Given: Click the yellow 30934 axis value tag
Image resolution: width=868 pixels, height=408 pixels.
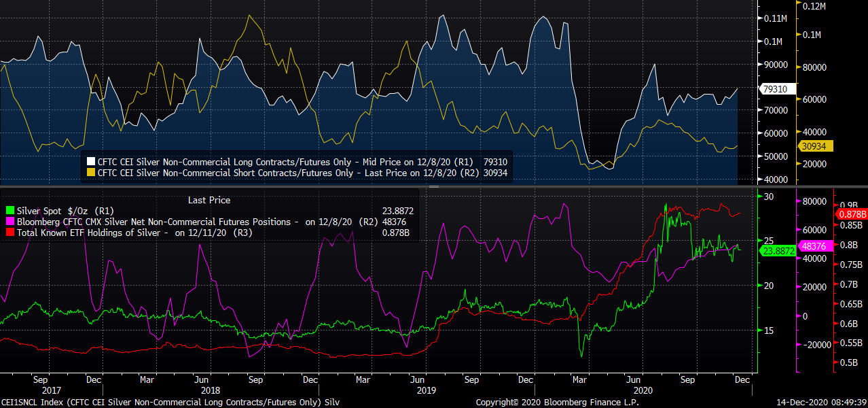Looking at the screenshot, I should 812,146.
